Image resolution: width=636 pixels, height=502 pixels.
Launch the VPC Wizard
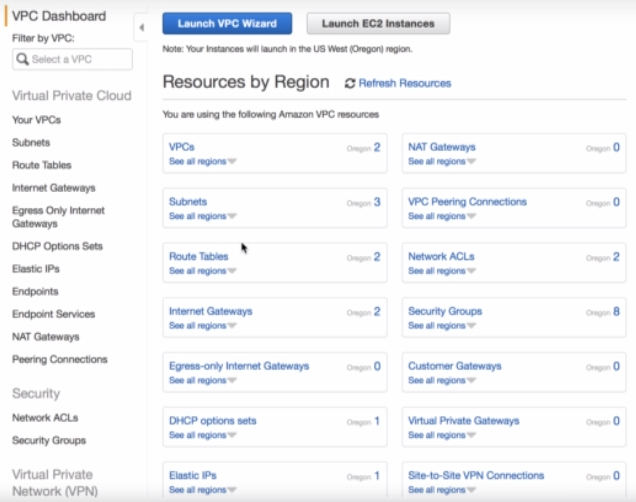[x=227, y=24]
